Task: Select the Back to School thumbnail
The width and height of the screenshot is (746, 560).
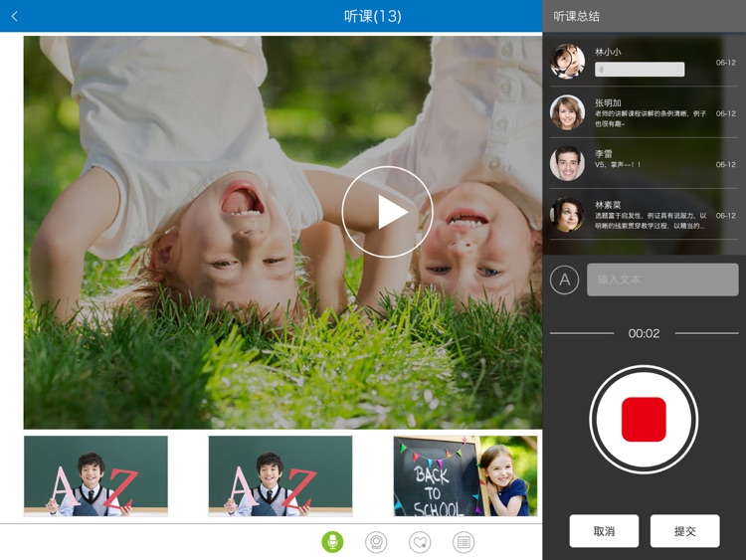Action: [x=466, y=475]
